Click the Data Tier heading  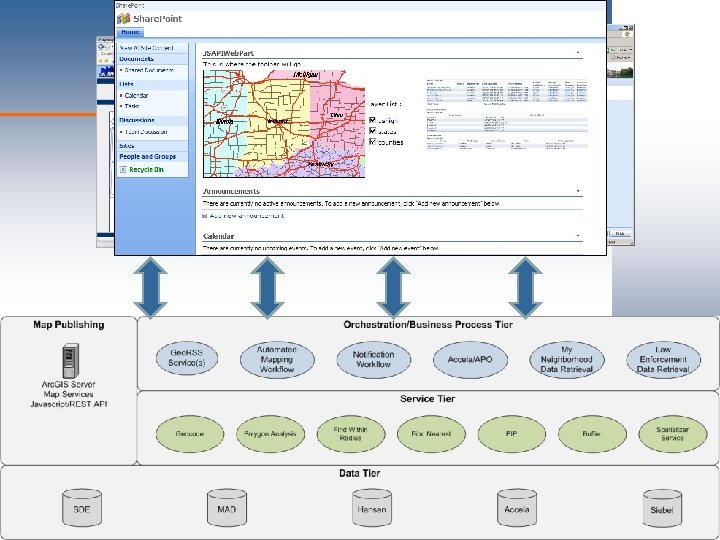360,473
